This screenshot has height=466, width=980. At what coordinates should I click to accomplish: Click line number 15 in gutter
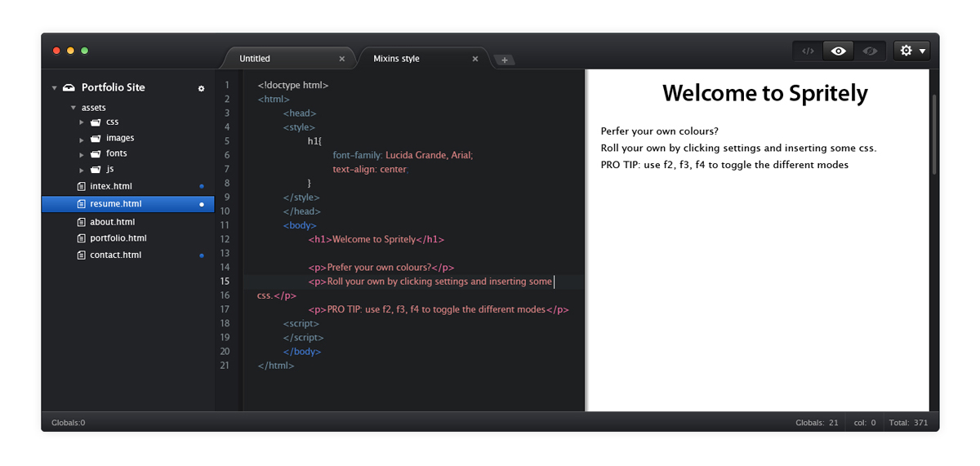click(x=225, y=282)
